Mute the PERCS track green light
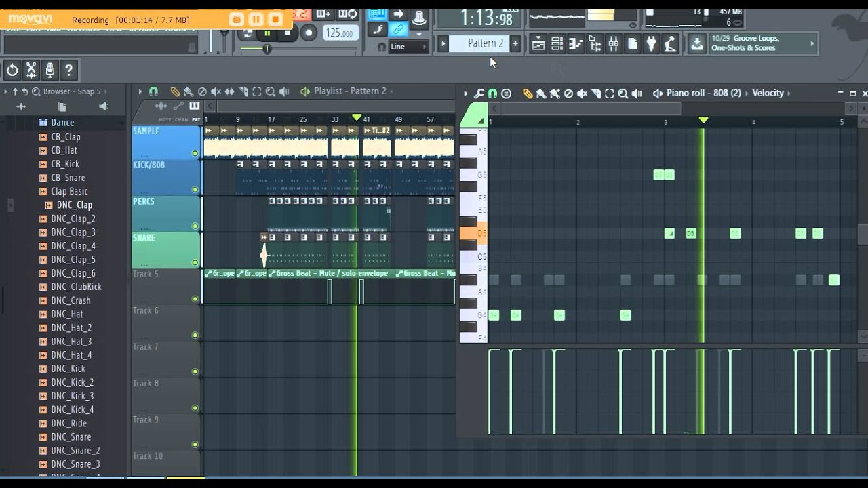The width and height of the screenshot is (868, 488). (x=195, y=226)
